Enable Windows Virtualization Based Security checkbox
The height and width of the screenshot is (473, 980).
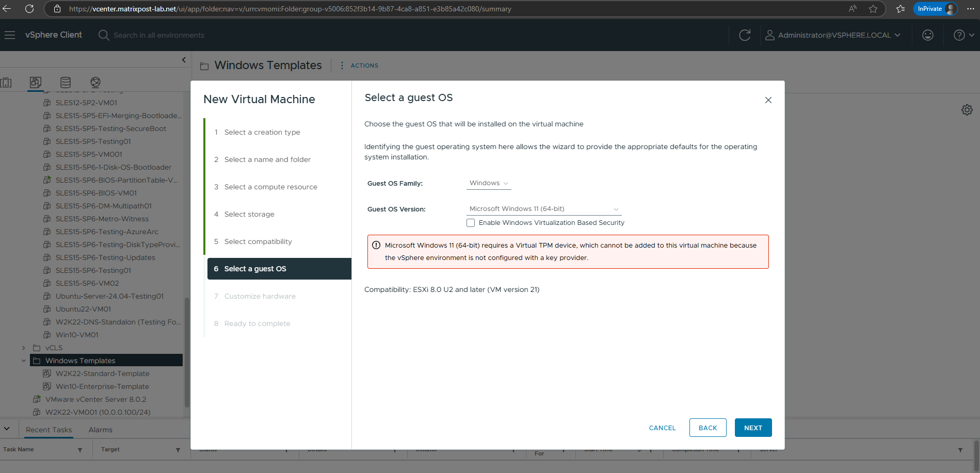click(x=471, y=223)
